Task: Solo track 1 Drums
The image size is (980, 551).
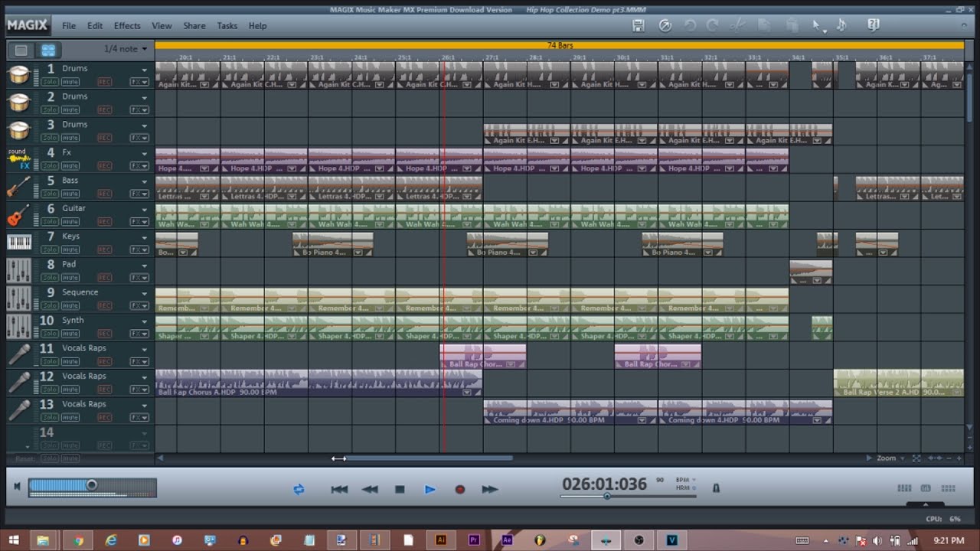Action: [50, 82]
